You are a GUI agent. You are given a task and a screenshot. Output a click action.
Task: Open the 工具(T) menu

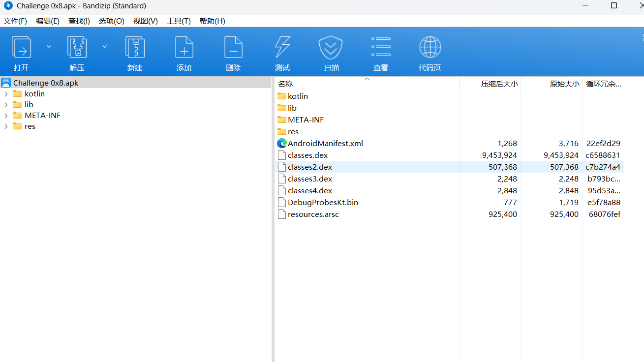tap(179, 21)
